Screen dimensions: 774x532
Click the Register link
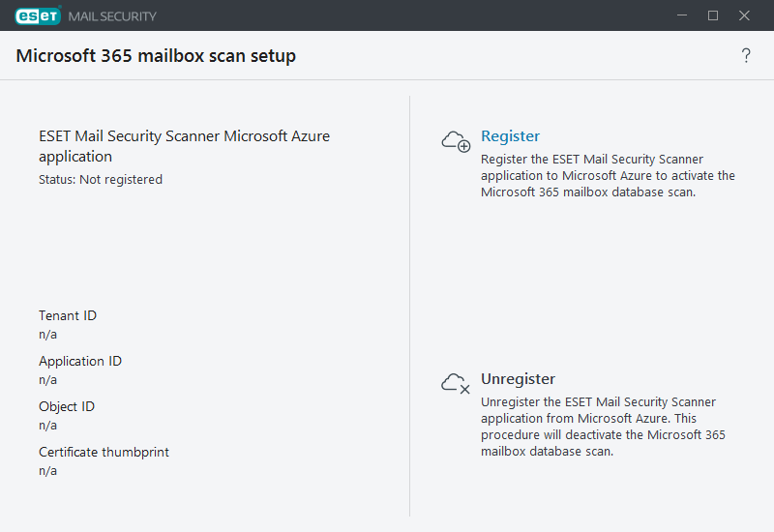[510, 136]
